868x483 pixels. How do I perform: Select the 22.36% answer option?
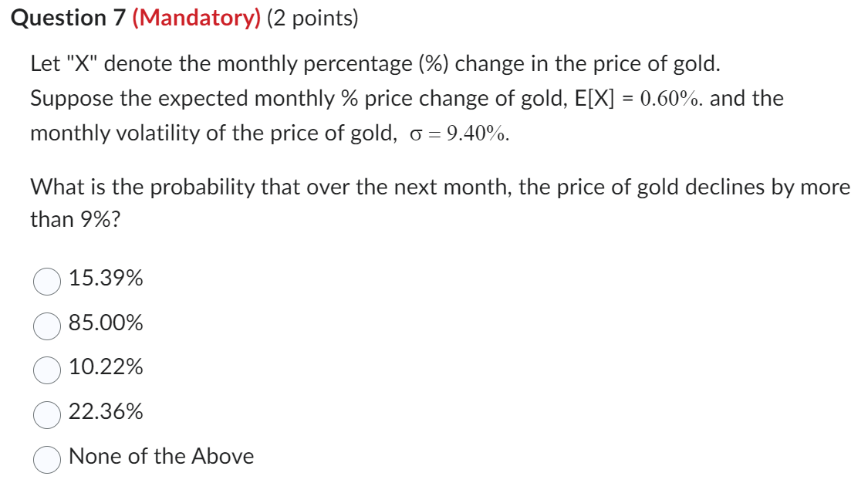48,414
